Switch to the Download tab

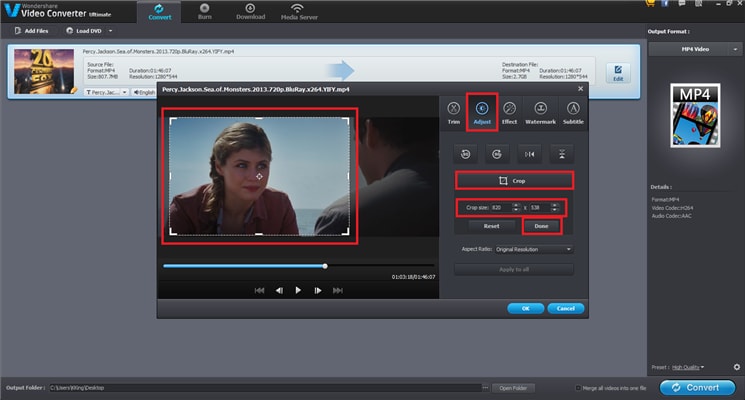(250, 12)
